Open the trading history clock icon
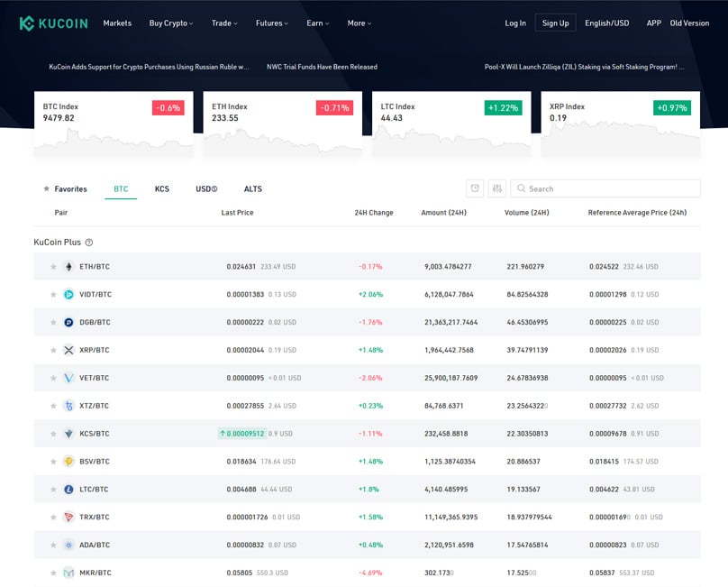728x587 pixels. point(475,188)
